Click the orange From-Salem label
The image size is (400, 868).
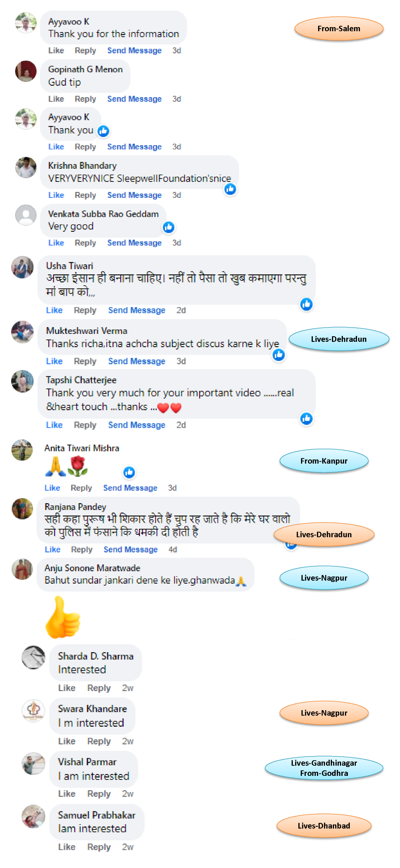(339, 29)
